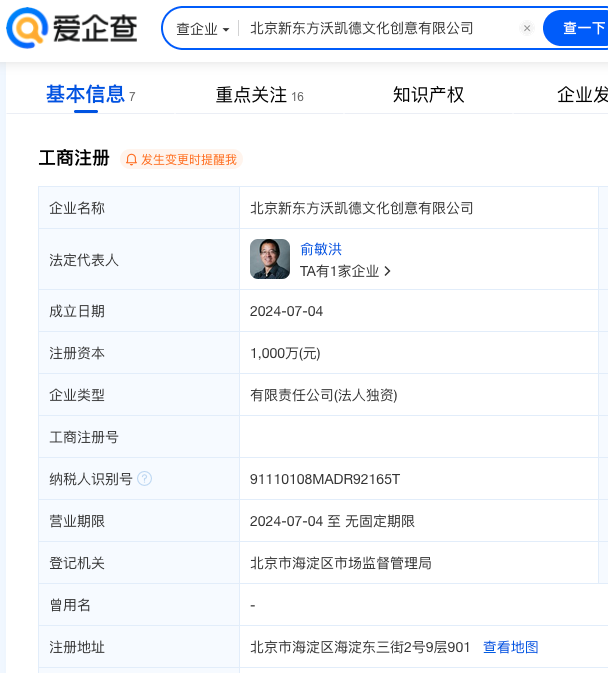
Task: Open the 爱企查 logo homepage
Action: [72, 28]
